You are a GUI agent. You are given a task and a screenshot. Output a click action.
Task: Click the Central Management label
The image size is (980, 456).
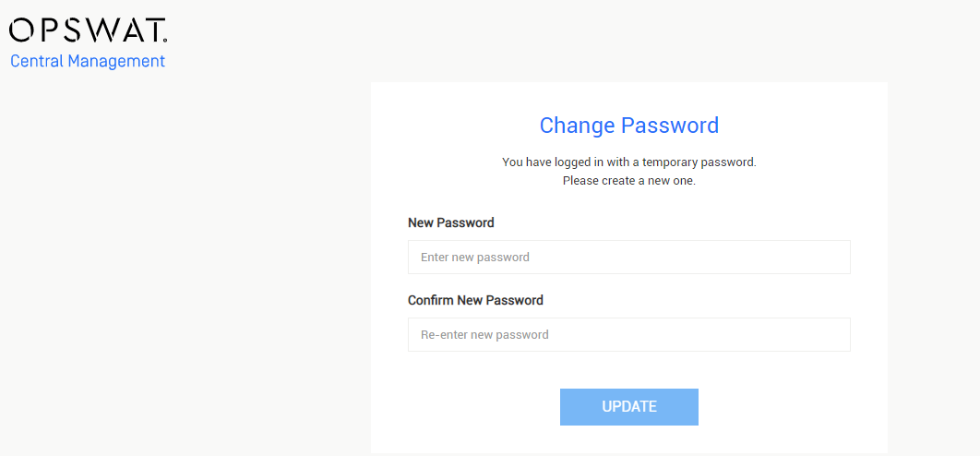coord(88,61)
